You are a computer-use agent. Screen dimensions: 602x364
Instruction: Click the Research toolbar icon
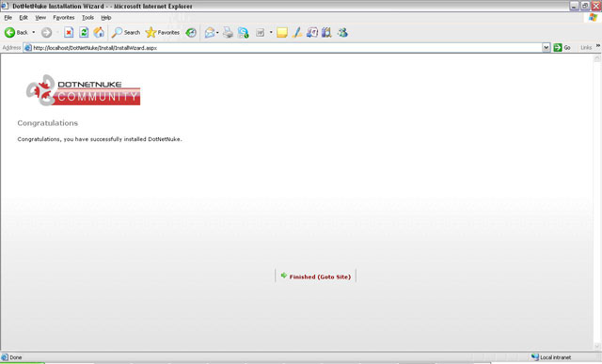click(x=311, y=33)
